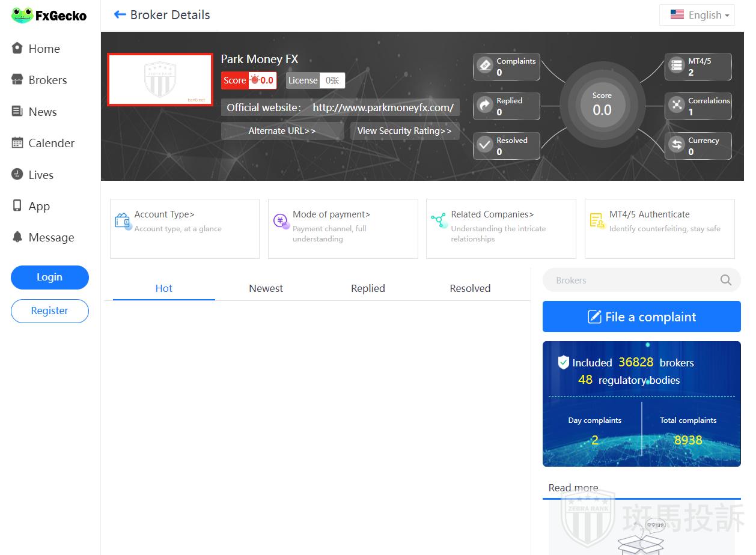Image resolution: width=756 pixels, height=555 pixels.
Task: Click the Complaints stat icon
Action: [485, 66]
